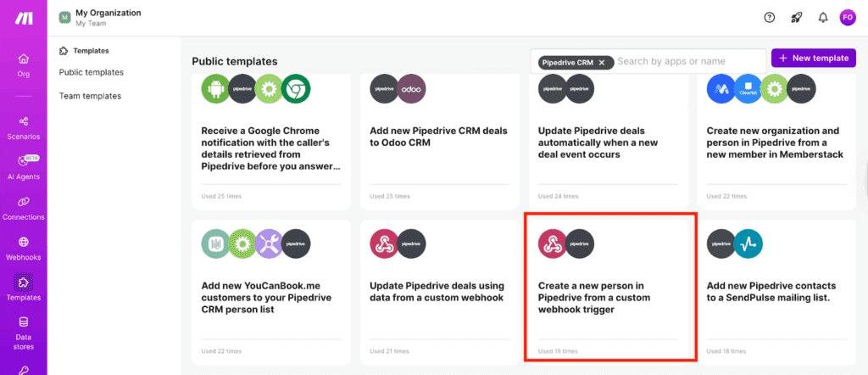
Task: Click Used 21 times text
Action: [390, 351]
